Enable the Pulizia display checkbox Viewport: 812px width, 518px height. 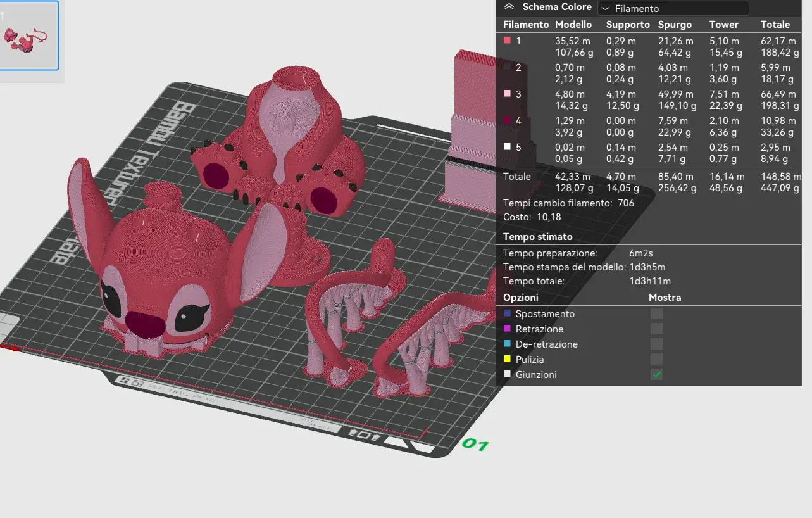(x=657, y=359)
